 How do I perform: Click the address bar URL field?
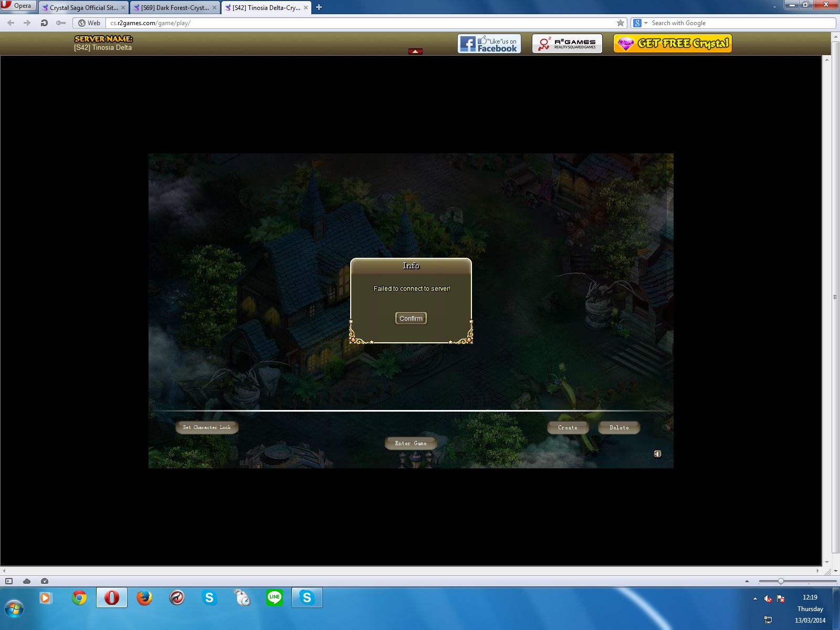[357, 23]
